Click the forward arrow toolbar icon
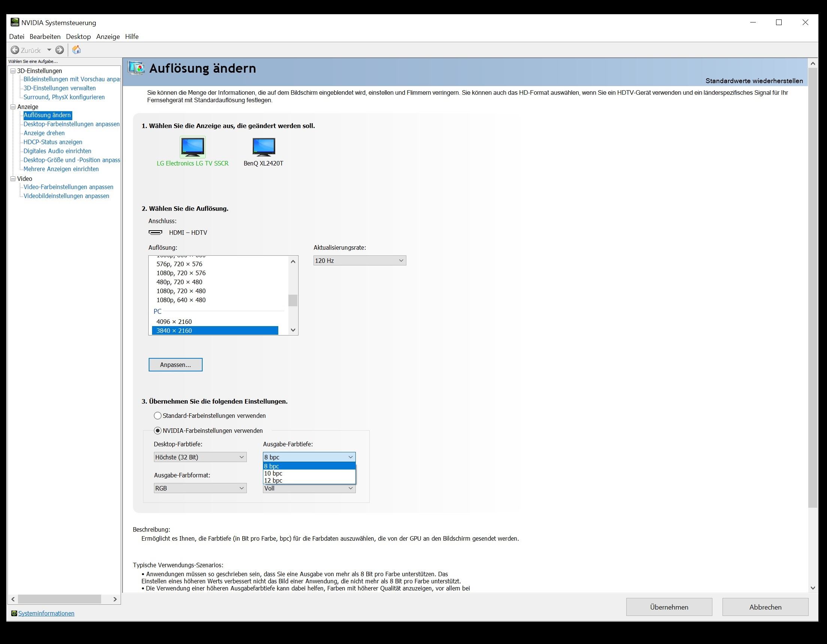Image resolution: width=827 pixels, height=644 pixels. coord(60,50)
